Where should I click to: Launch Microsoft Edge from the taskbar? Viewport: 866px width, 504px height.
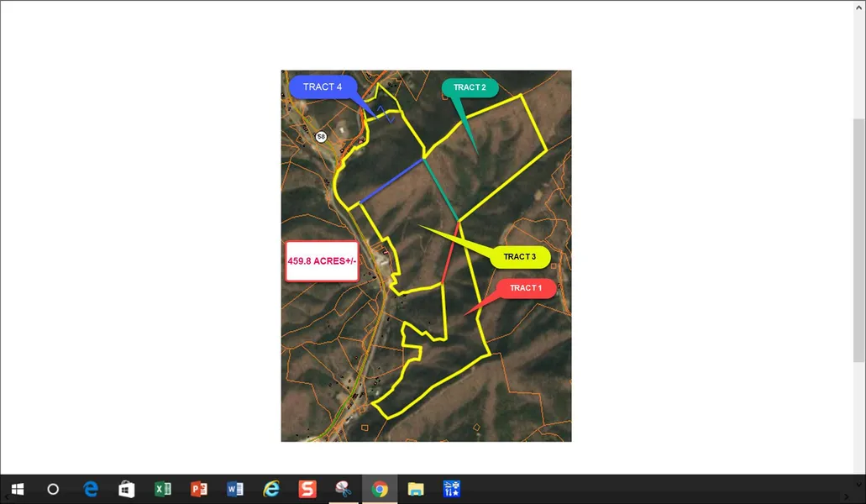pos(91,489)
